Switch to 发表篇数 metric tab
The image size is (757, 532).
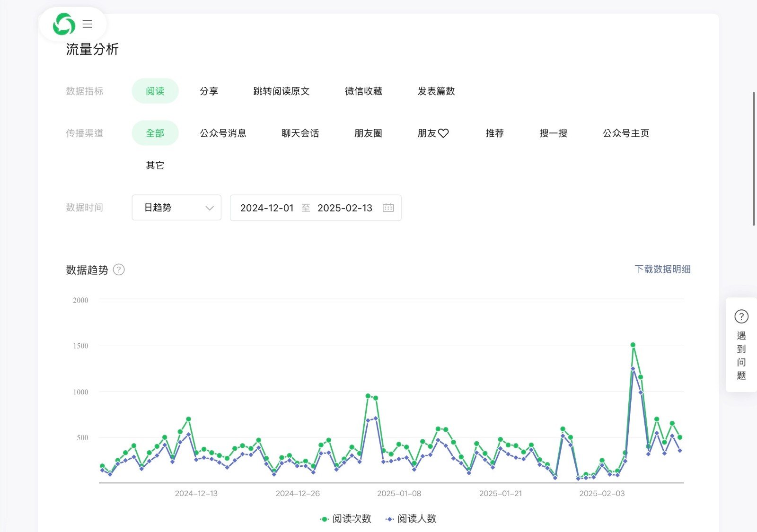click(x=436, y=91)
